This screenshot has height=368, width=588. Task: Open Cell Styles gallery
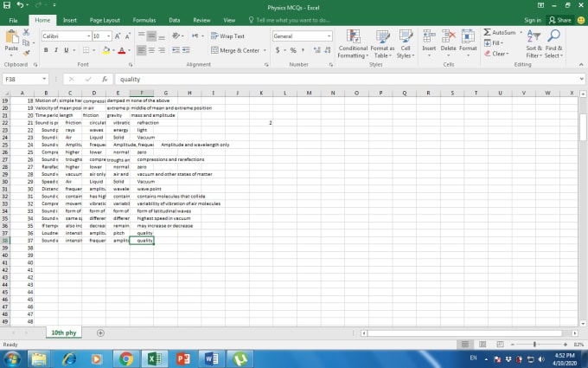(x=406, y=44)
